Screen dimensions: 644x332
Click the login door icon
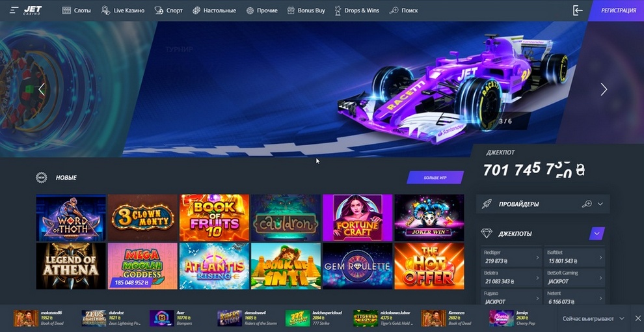click(578, 10)
